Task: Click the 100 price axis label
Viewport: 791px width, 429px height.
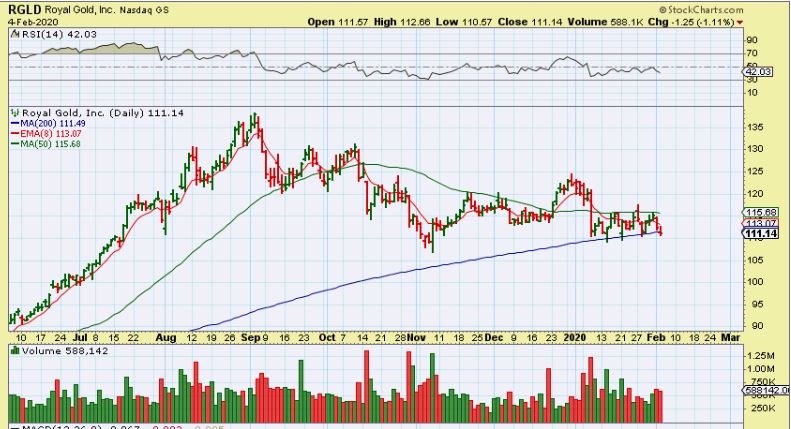Action: (754, 282)
